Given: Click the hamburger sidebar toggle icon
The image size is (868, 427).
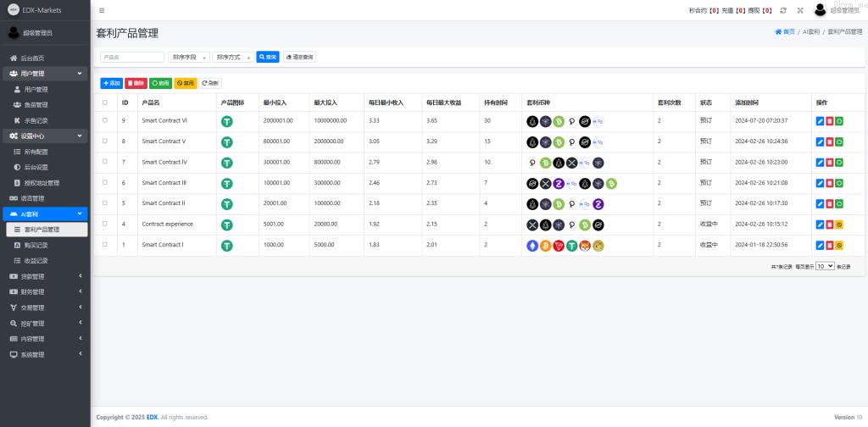Looking at the screenshot, I should click(x=102, y=10).
